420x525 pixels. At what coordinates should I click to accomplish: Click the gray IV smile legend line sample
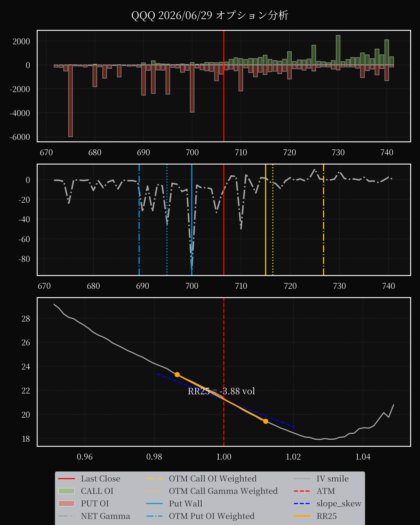point(302,479)
